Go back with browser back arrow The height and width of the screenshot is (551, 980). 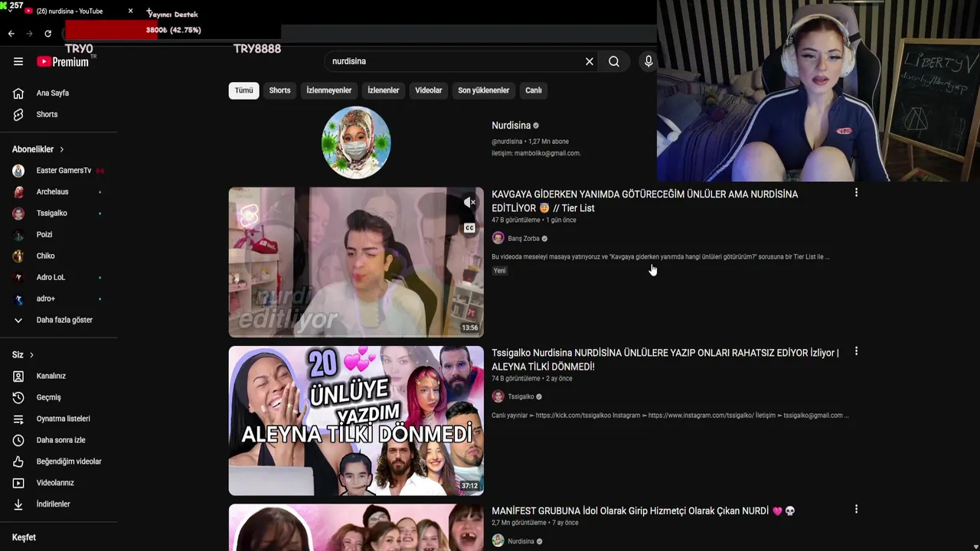click(x=11, y=34)
